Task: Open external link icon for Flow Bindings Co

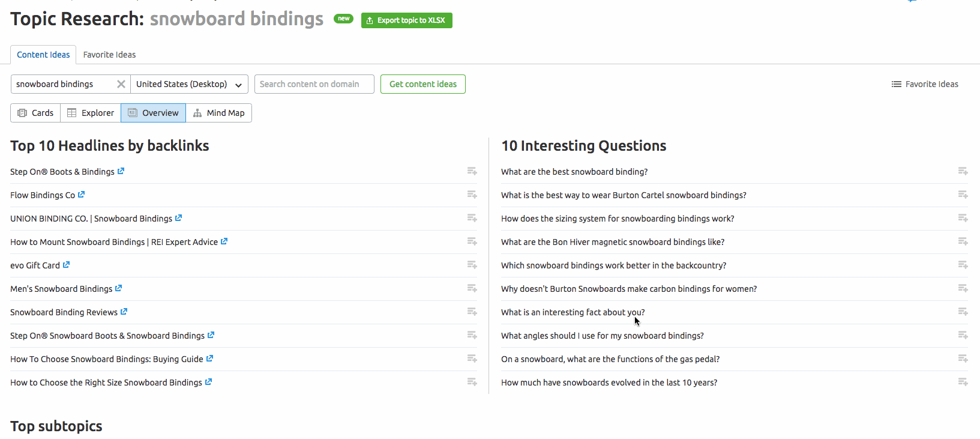Action: (x=82, y=195)
